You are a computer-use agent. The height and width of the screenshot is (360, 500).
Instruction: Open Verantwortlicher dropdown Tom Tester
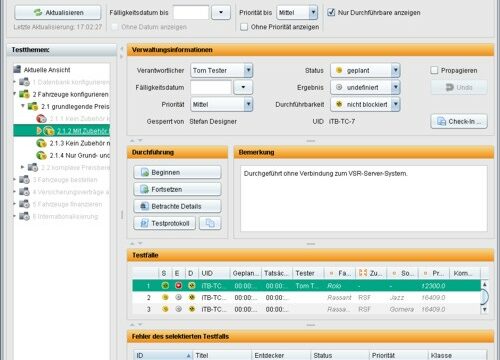[248, 70]
